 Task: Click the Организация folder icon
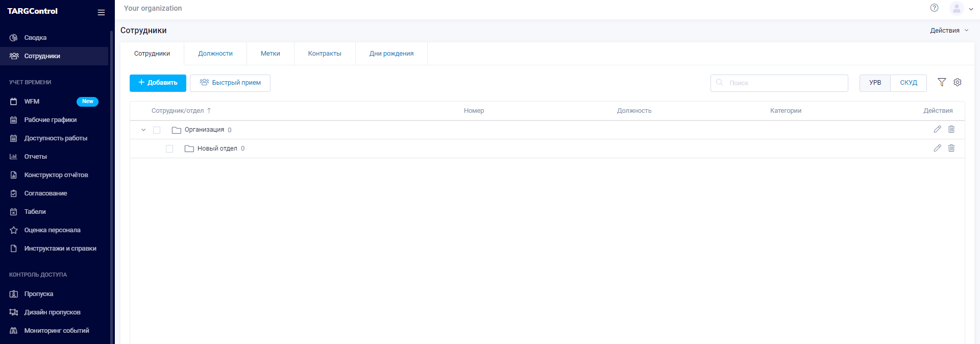pos(177,130)
